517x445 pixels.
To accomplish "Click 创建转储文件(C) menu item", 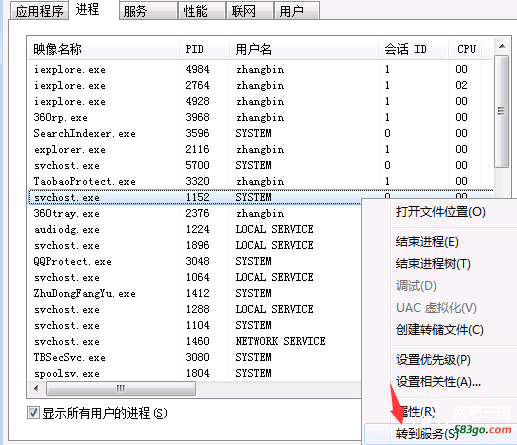I will pos(440,330).
